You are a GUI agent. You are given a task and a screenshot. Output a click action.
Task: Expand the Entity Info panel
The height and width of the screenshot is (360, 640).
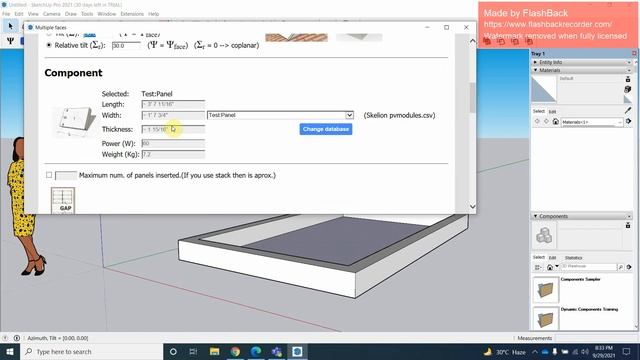tap(536, 62)
